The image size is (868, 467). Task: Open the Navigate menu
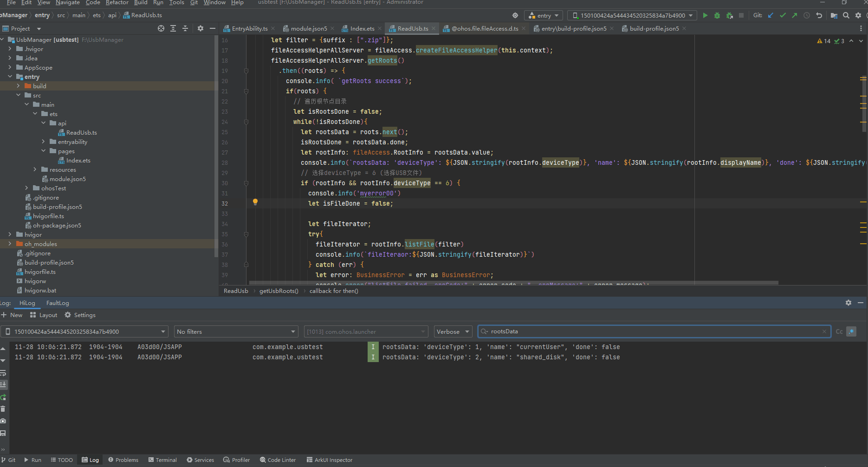(68, 2)
